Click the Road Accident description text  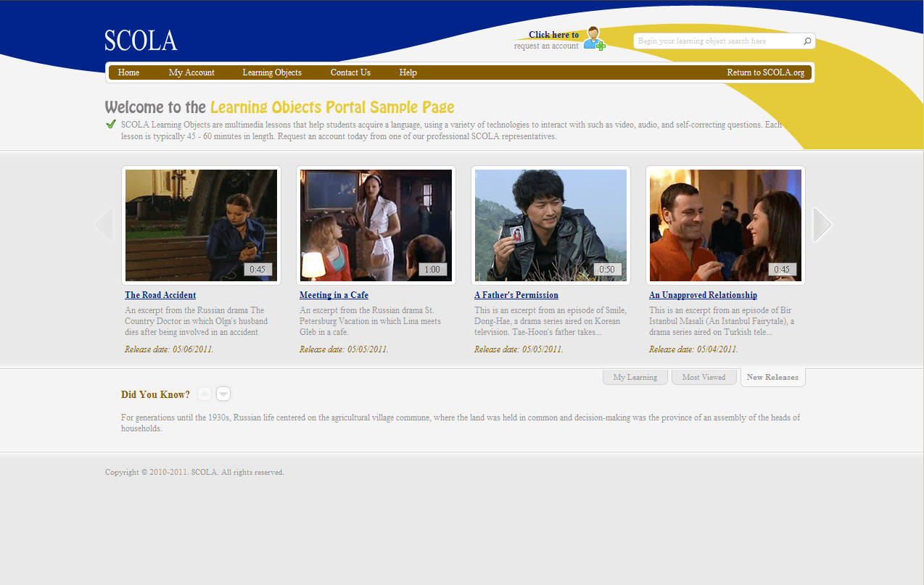197,321
